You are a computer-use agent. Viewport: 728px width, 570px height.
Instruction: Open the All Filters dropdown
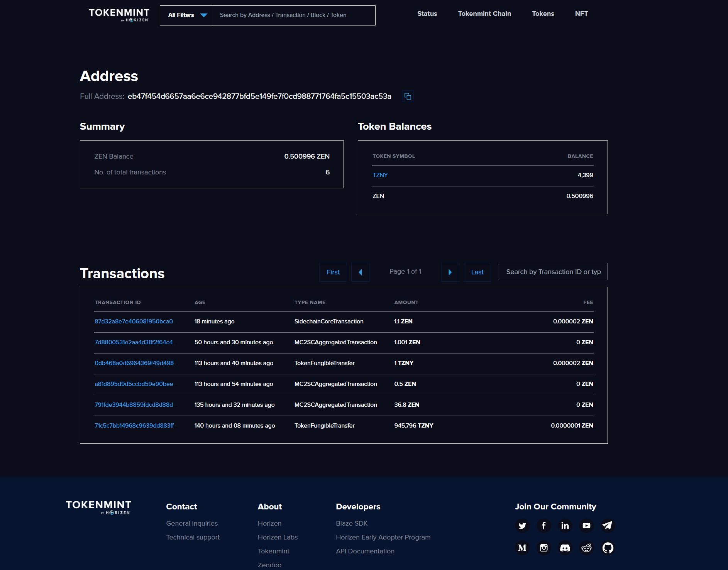click(x=186, y=15)
